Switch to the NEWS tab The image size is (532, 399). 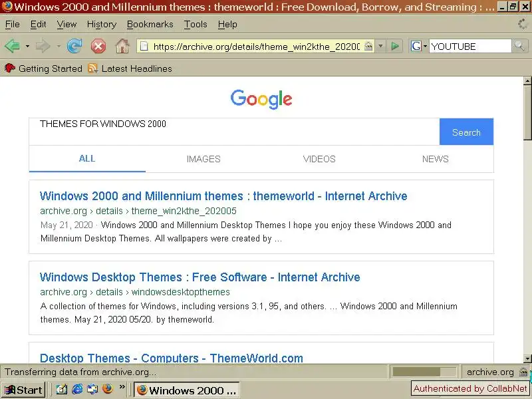436,159
